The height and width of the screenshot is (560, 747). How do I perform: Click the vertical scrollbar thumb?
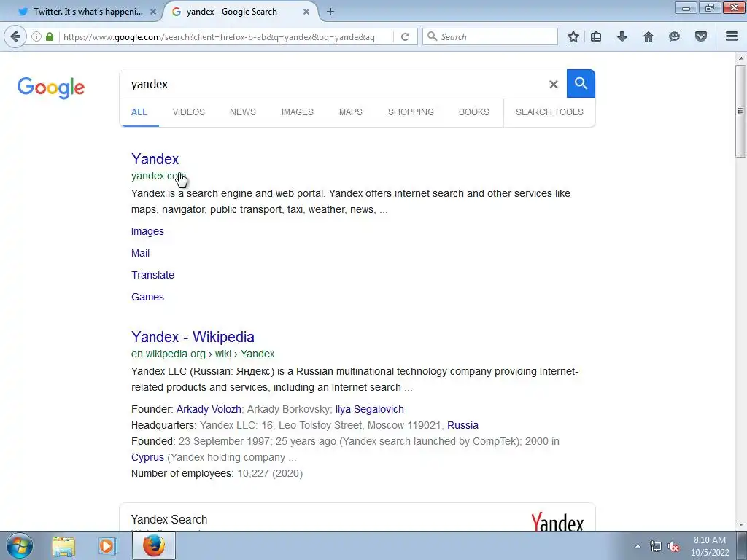click(x=740, y=112)
